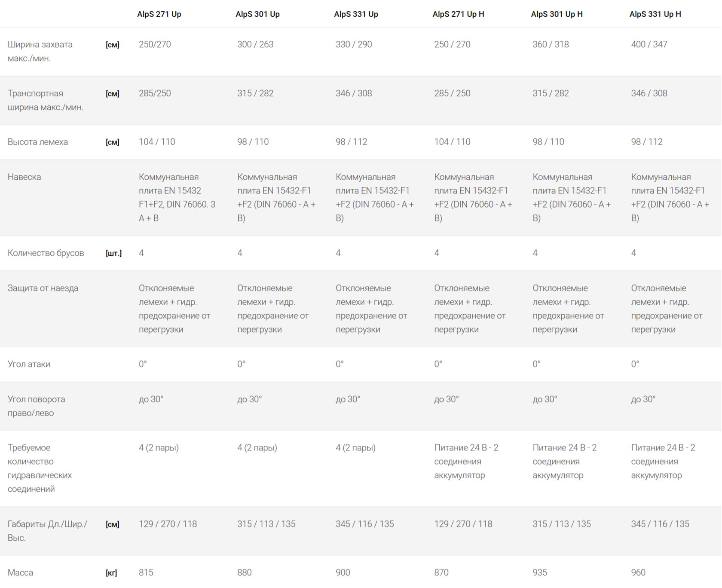
Task: Click the Транспортная ширина row label
Action: coord(45,100)
